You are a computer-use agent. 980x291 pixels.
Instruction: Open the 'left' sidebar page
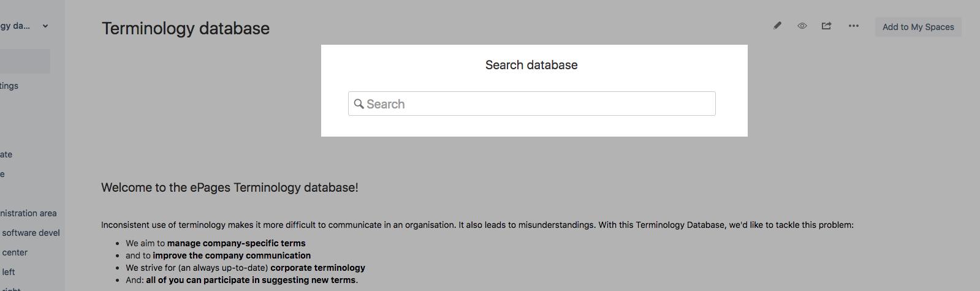(x=9, y=272)
